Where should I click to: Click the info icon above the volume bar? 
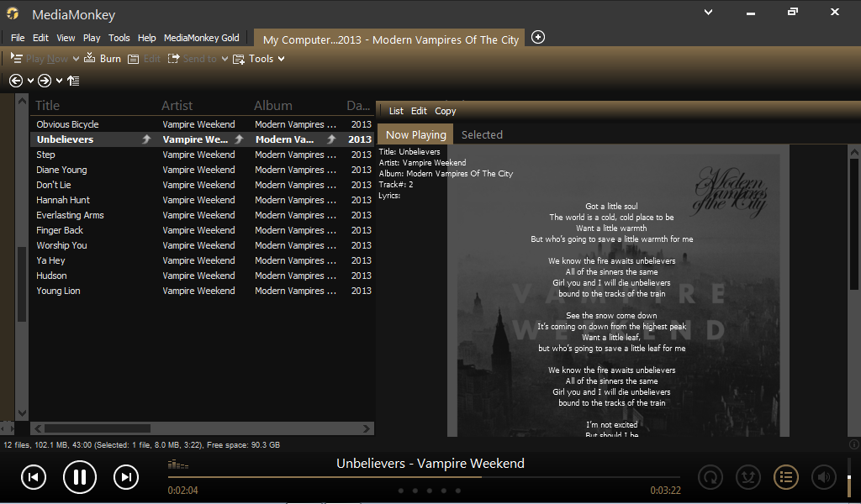click(854, 444)
